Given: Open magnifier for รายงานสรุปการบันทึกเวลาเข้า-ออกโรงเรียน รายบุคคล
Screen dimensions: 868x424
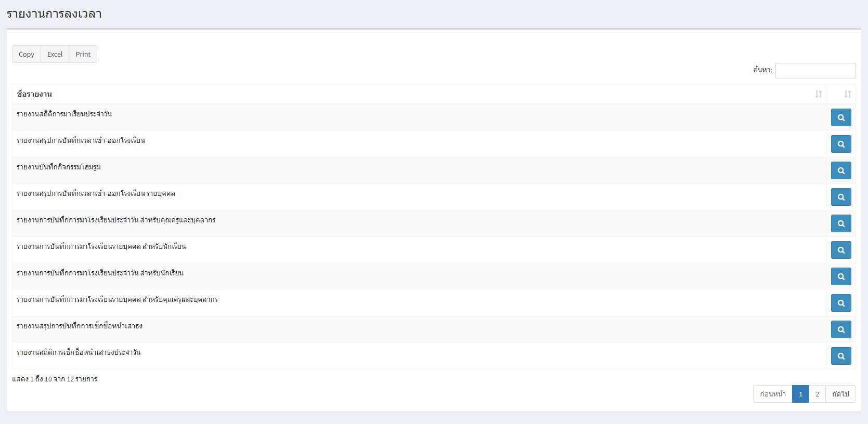Looking at the screenshot, I should [x=841, y=197].
